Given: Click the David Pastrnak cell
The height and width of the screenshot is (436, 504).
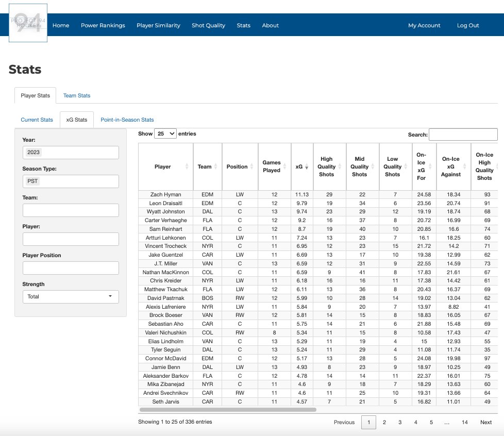Looking at the screenshot, I should click(165, 298).
